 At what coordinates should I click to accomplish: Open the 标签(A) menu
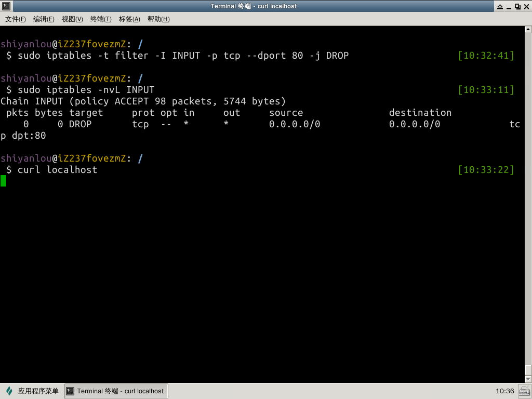click(x=129, y=19)
